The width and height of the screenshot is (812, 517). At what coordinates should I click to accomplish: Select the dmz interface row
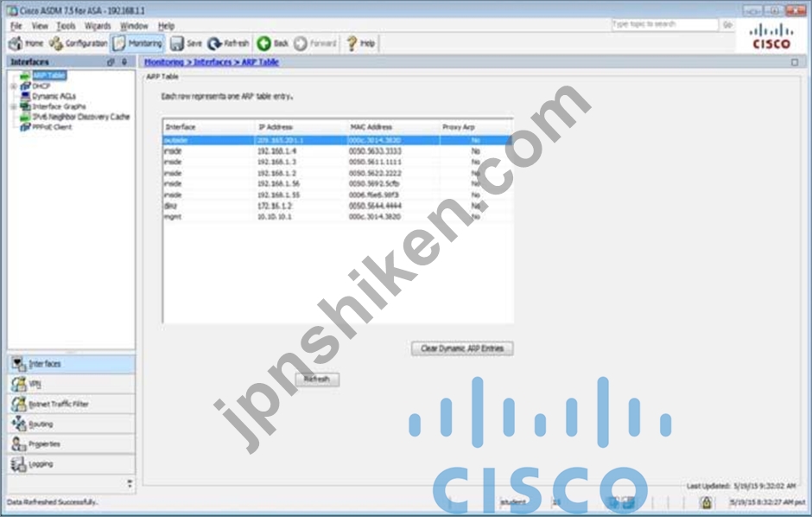(x=337, y=206)
